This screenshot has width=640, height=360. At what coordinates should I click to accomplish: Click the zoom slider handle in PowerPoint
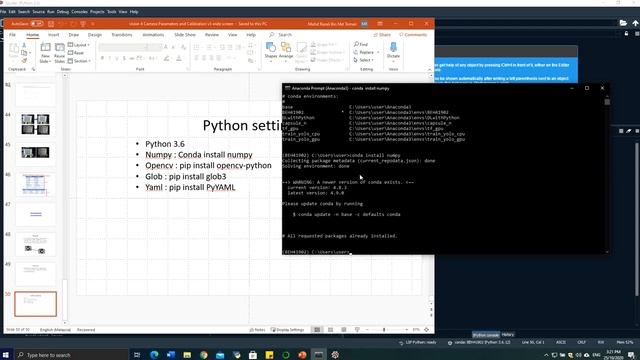tap(384, 329)
